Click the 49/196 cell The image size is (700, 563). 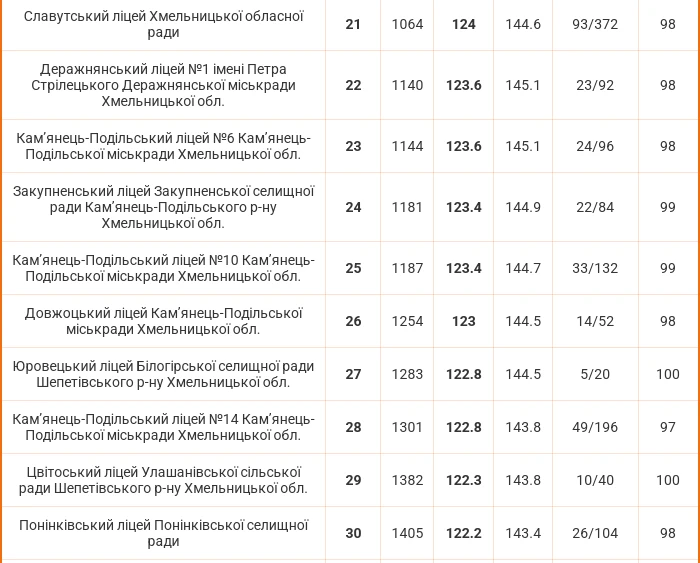pos(595,427)
